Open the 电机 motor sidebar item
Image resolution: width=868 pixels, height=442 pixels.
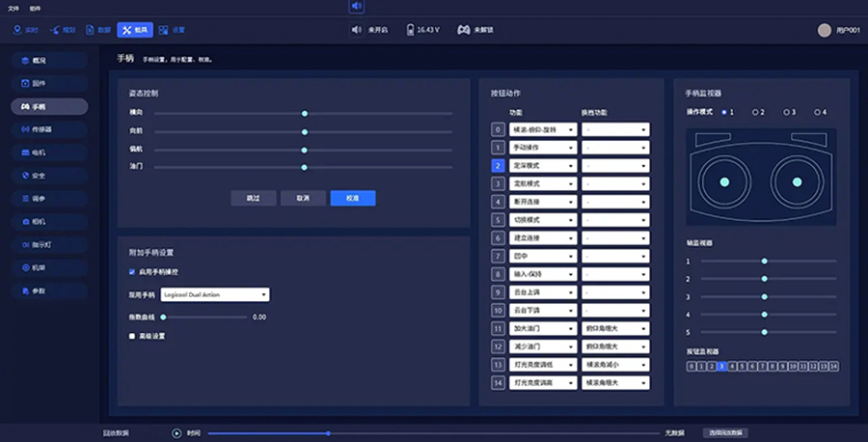coord(49,152)
